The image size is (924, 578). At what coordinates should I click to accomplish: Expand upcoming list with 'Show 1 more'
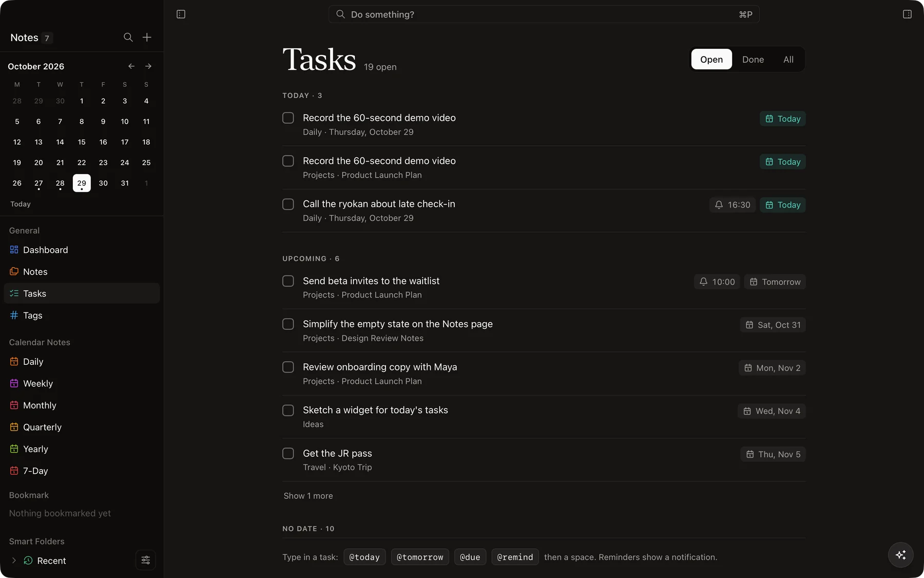point(308,496)
